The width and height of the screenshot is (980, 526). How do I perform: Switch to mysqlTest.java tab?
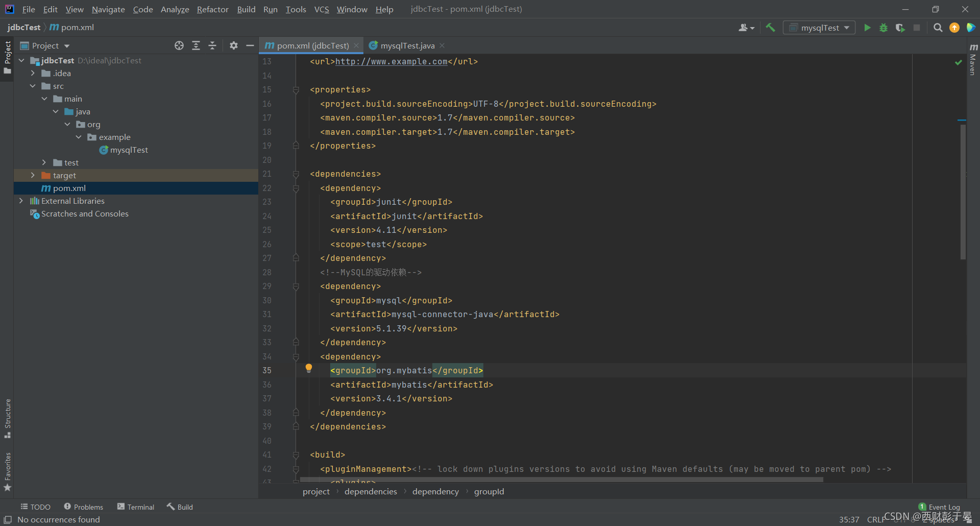(x=407, y=45)
